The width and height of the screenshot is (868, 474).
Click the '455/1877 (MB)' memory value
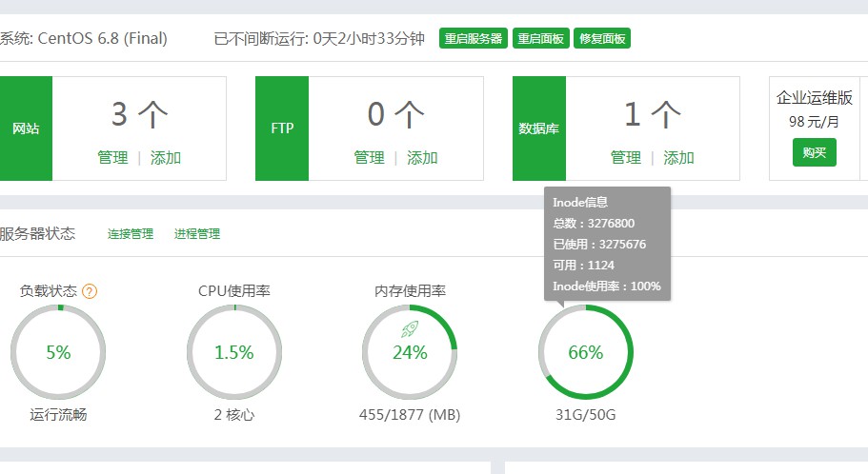(410, 415)
